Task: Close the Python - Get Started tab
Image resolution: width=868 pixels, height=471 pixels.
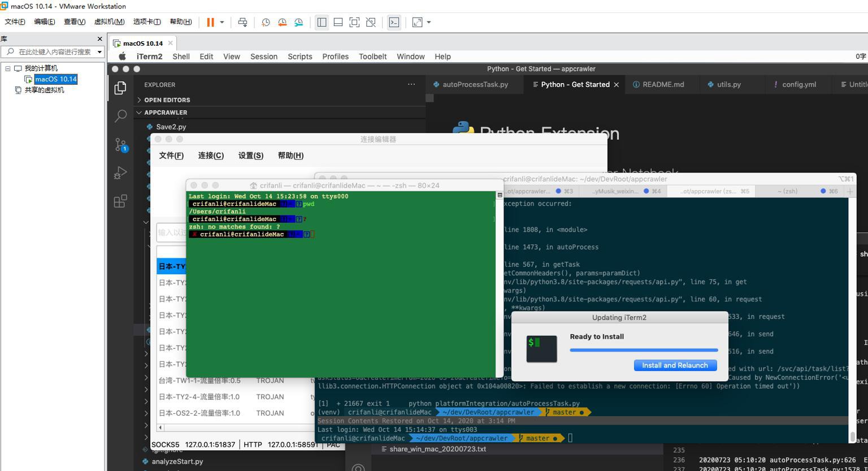Action: coord(617,85)
